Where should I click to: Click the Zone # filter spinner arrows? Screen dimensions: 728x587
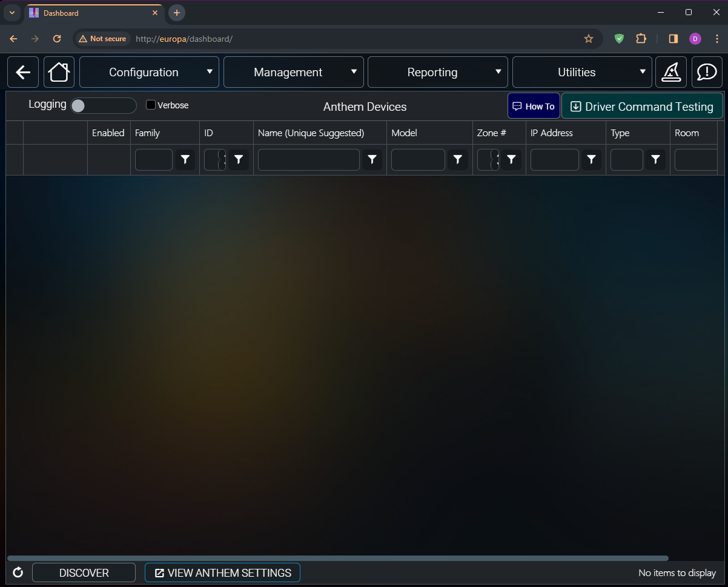(495, 160)
